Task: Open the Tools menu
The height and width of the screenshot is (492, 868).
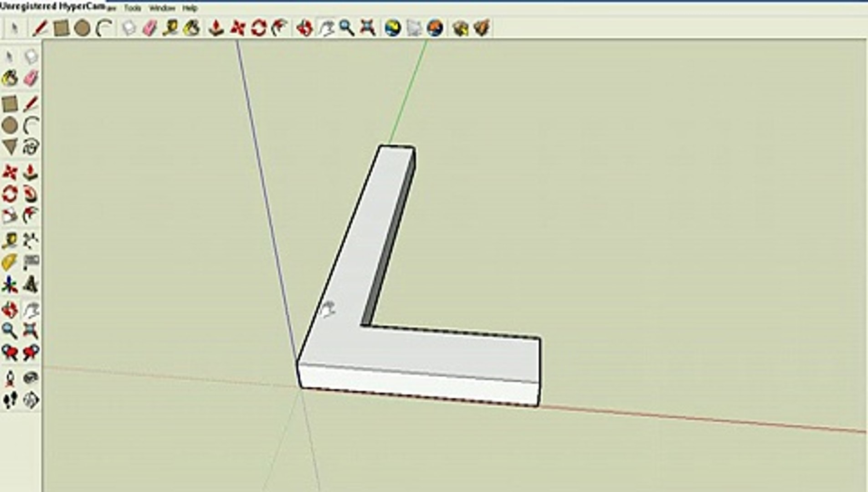Action: click(133, 8)
